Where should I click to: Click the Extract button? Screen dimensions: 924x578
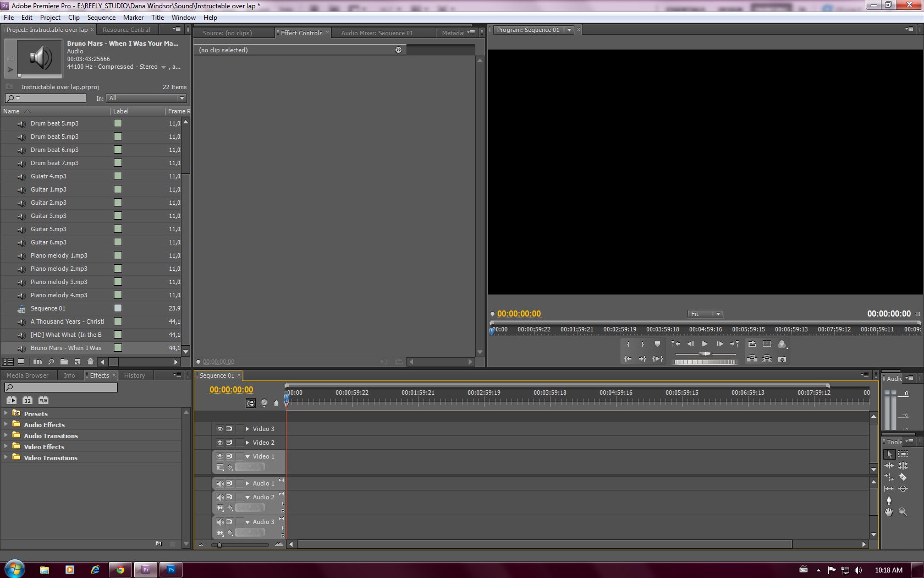click(x=767, y=359)
